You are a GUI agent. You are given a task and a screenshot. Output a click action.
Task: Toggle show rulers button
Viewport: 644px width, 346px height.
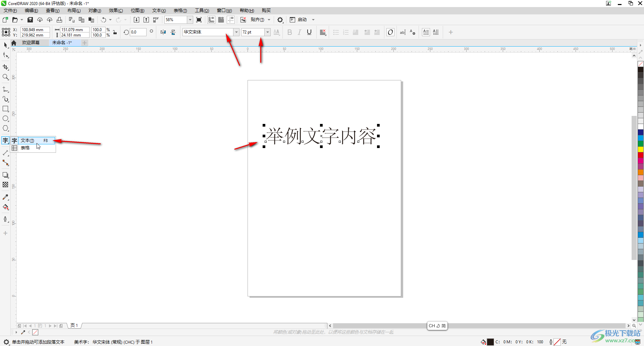pos(211,20)
